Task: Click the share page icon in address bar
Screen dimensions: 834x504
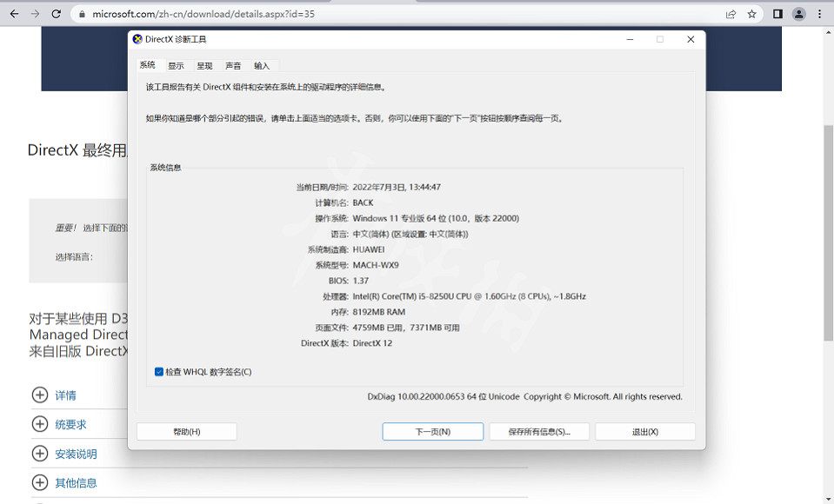Action: coord(731,14)
